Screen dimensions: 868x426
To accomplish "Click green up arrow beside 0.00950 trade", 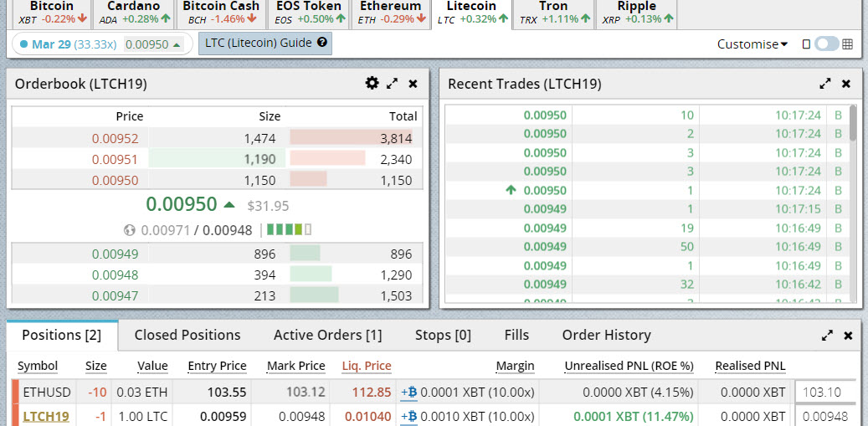I will pos(511,190).
